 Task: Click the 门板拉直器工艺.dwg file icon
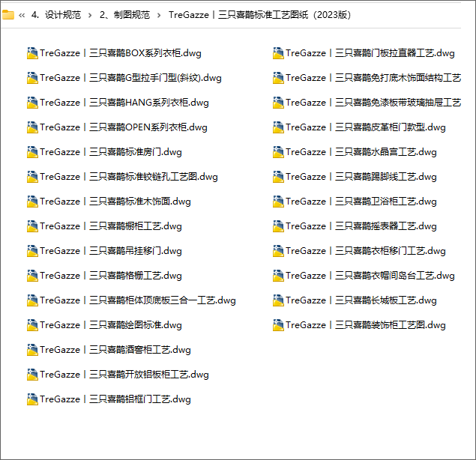(278, 53)
